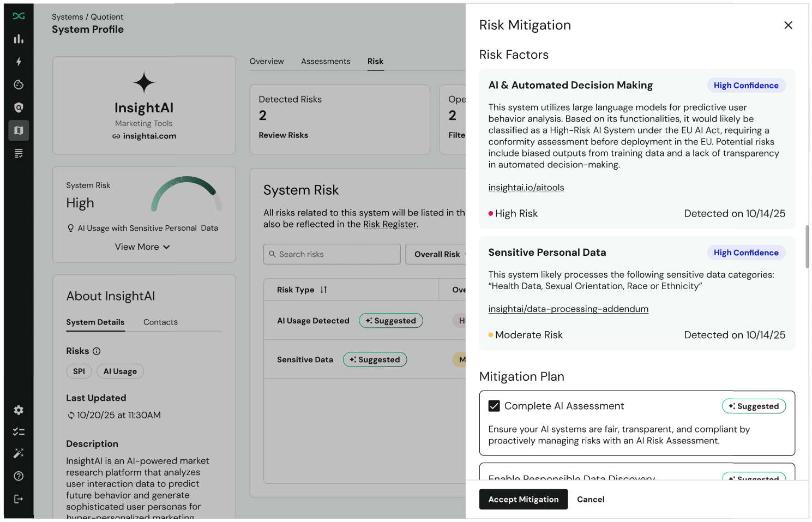Click the logout icon in sidebar
Screen dimensions: 812x522
click(x=19, y=499)
